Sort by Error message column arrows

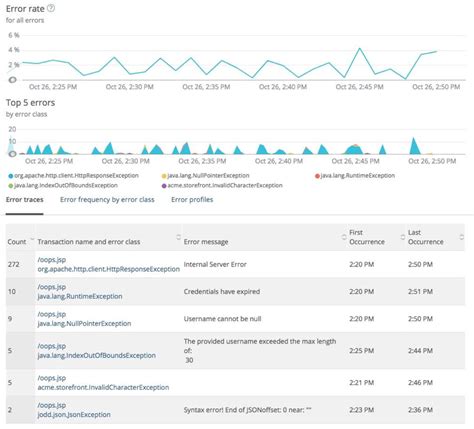[344, 237]
